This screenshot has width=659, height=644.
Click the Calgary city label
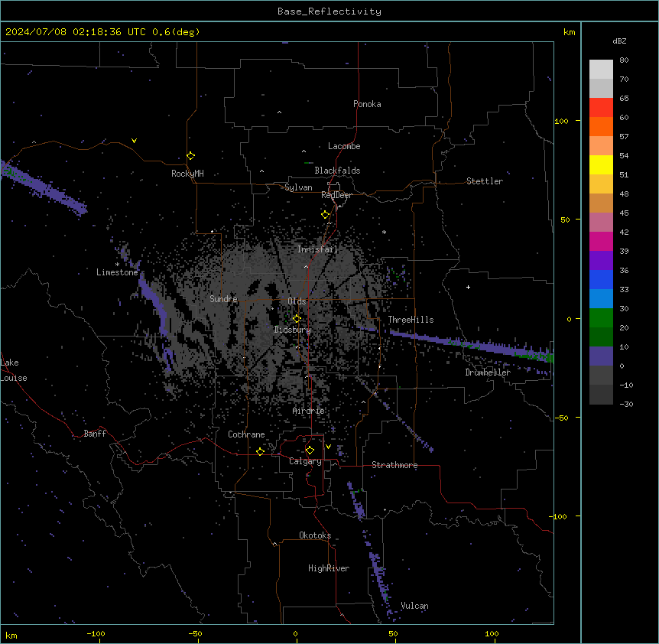tap(305, 461)
